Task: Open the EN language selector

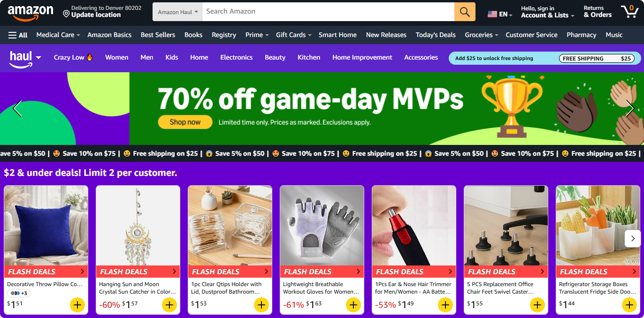Action: (x=500, y=14)
